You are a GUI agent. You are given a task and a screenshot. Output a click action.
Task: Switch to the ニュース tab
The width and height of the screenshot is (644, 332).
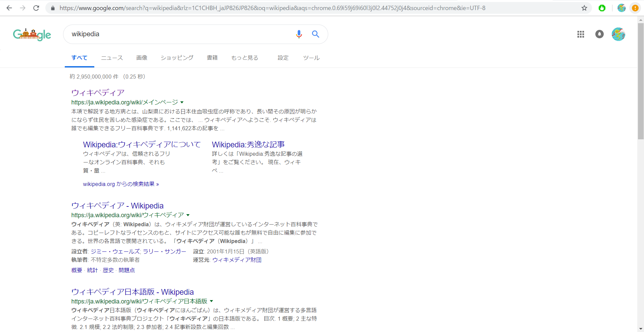[x=112, y=58]
